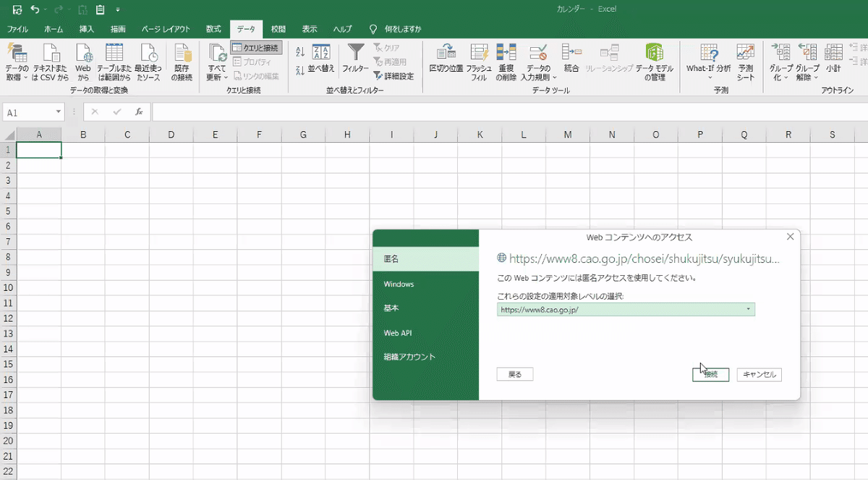
Task: Open the ファイル (File) tab
Action: coord(17,29)
